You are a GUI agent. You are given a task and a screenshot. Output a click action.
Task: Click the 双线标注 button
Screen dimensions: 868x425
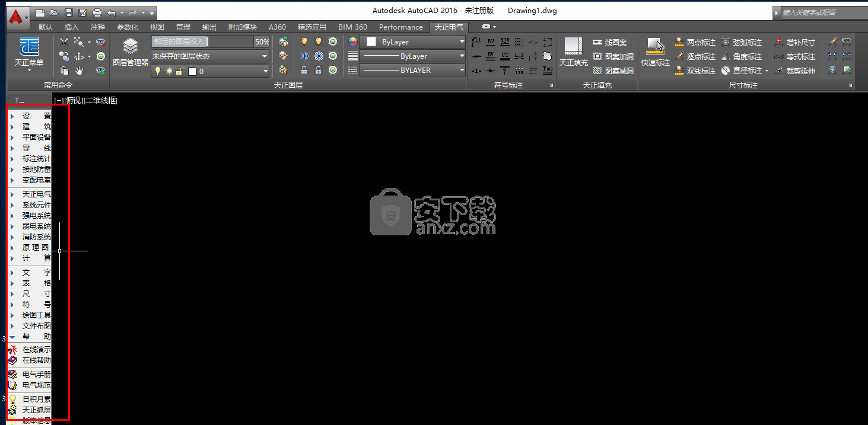coord(695,71)
